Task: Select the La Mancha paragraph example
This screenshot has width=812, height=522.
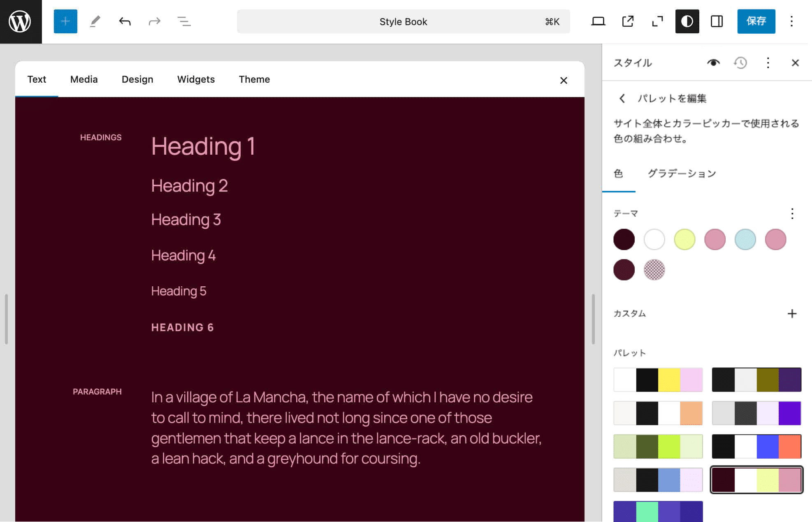Action: (x=346, y=428)
